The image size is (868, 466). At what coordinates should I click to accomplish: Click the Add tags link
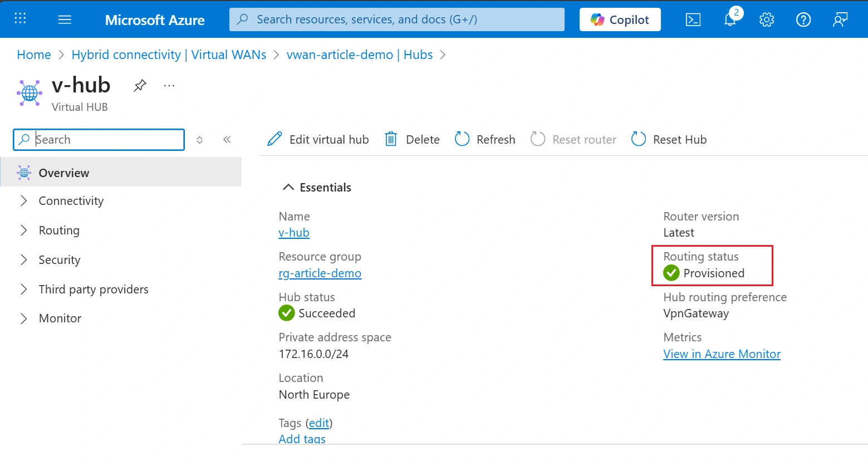[302, 439]
